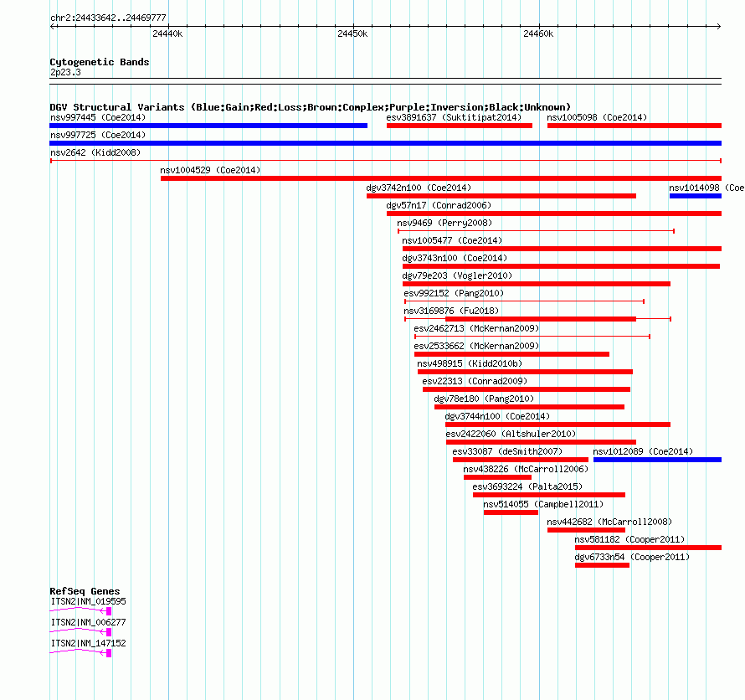Click the blue bar under nsv1012089
The width and height of the screenshot is (745, 700).
tap(657, 460)
